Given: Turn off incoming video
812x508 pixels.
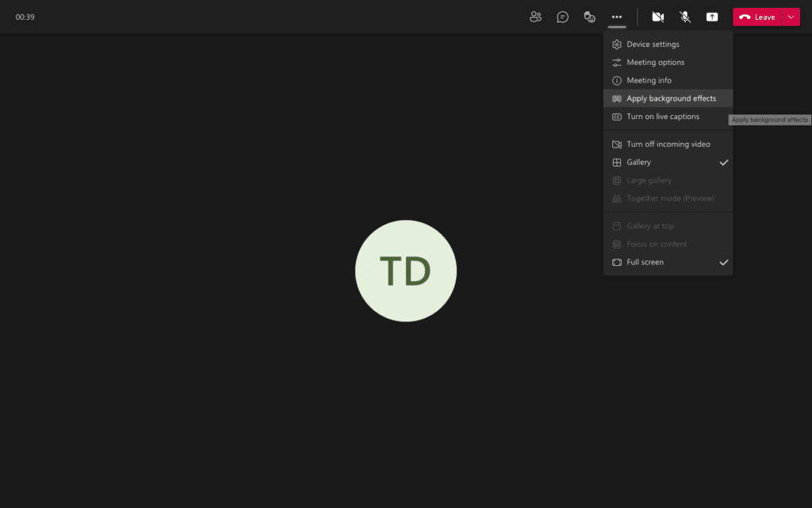Looking at the screenshot, I should coord(671,144).
